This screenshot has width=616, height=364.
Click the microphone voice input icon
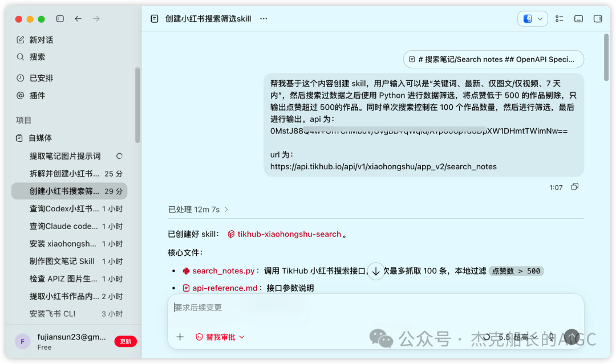click(x=552, y=337)
